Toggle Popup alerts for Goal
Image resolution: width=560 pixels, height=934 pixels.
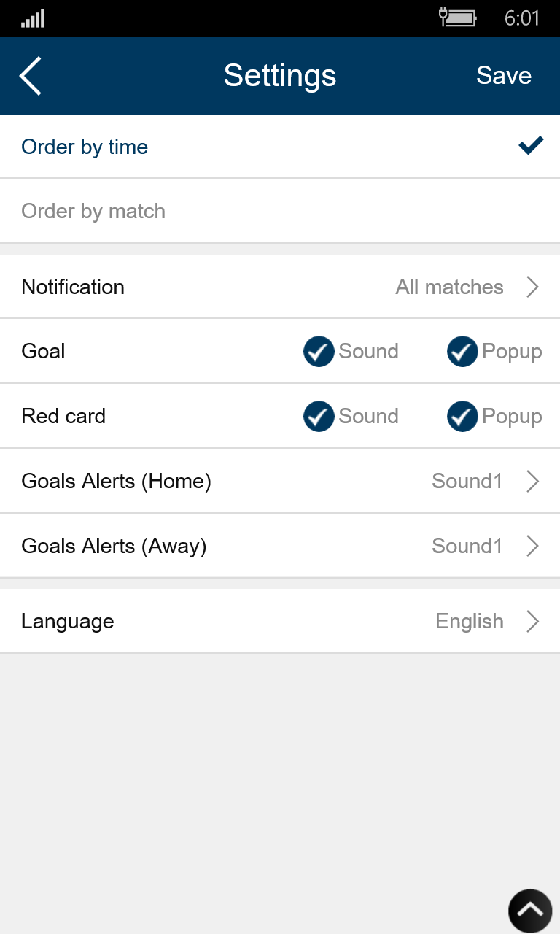coord(462,351)
